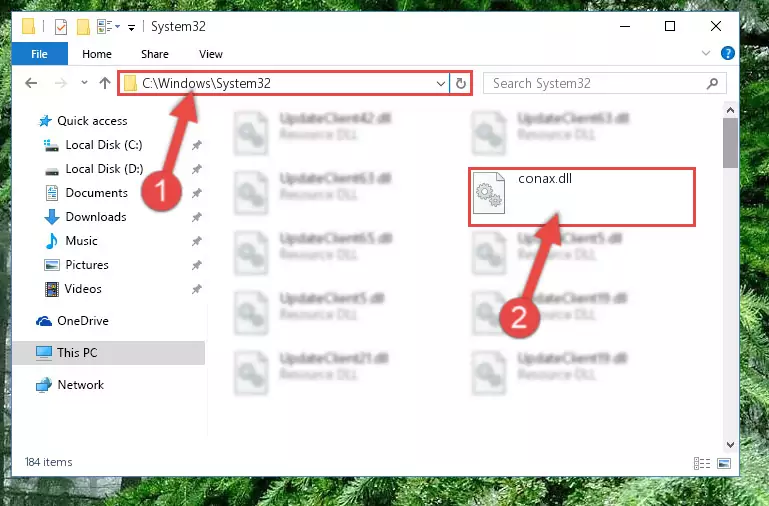Open the Music folder shortcut
The image size is (769, 506).
[81, 241]
